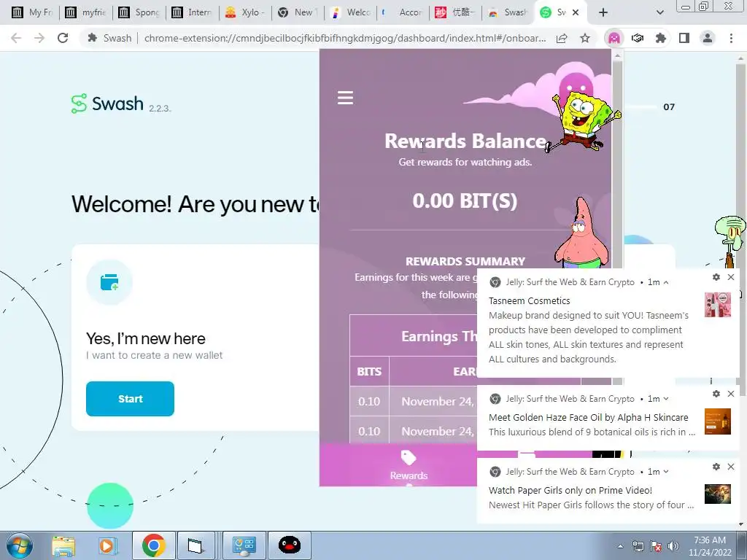Open Windows Media Player from the taskbar

108,545
